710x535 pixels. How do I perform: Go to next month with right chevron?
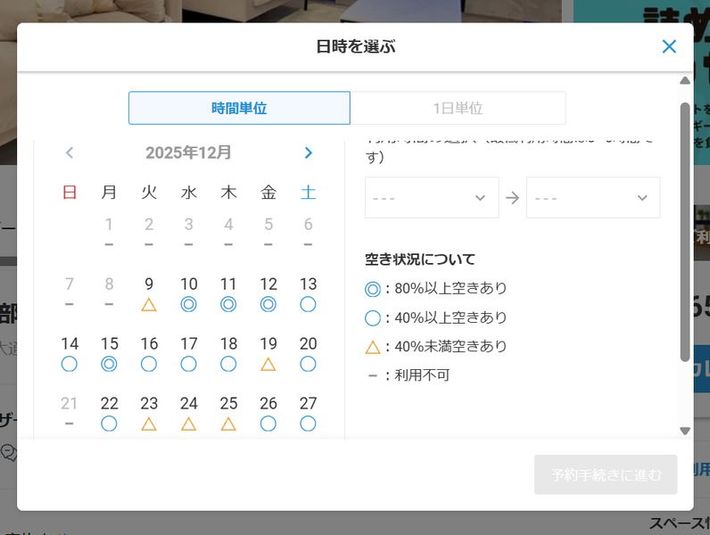[308, 153]
